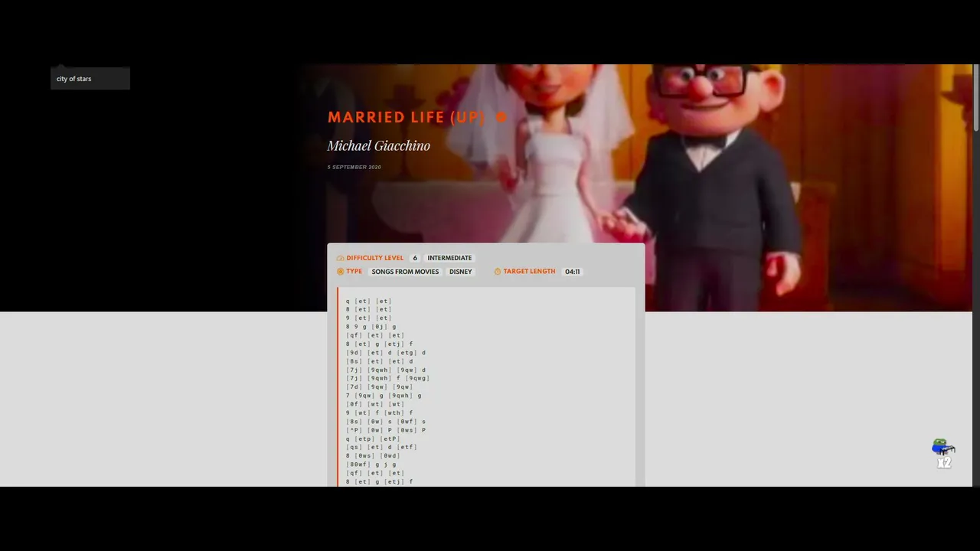This screenshot has width=980, height=551.
Task: Click the difficulty number 6 badge
Action: point(415,258)
